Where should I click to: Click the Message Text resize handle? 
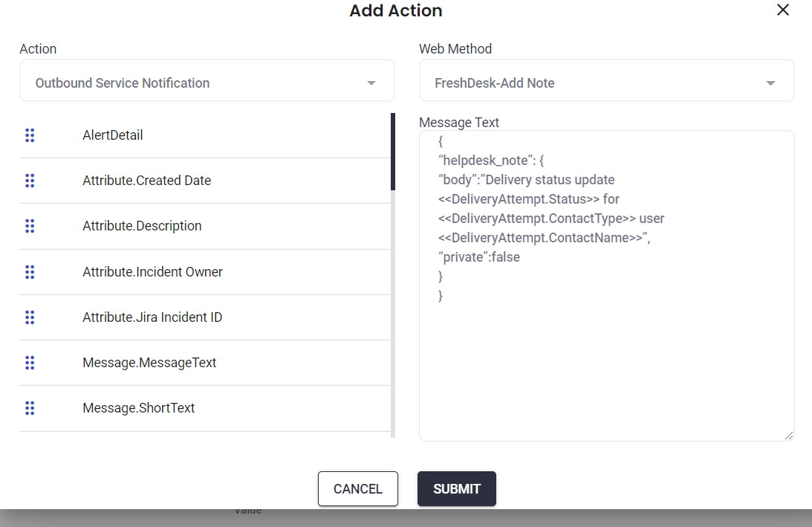point(789,435)
